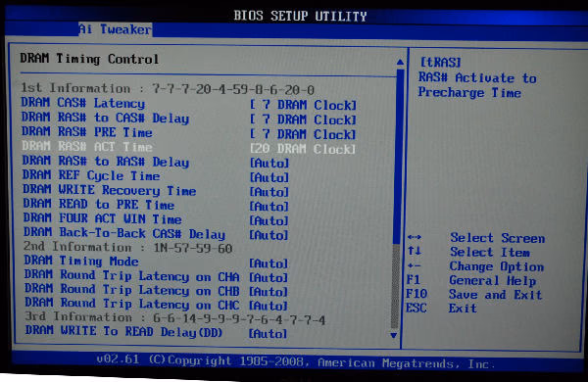This screenshot has width=588, height=382.
Task: Click the ESC Exit hint
Action: point(441,309)
